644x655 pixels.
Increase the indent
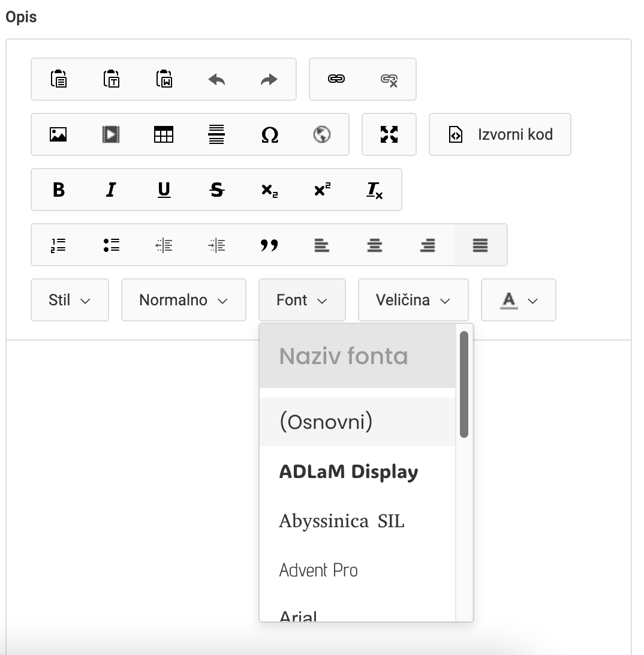click(216, 245)
